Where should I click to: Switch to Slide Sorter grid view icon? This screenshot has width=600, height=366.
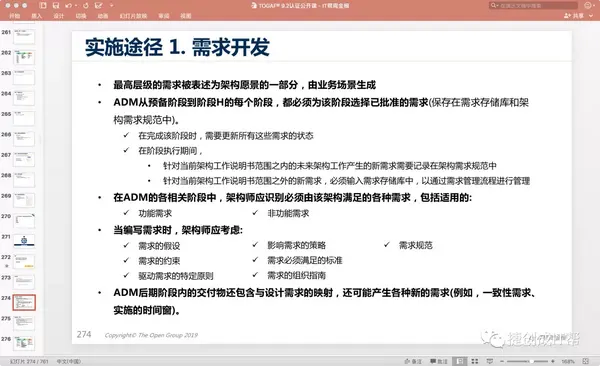click(475, 361)
